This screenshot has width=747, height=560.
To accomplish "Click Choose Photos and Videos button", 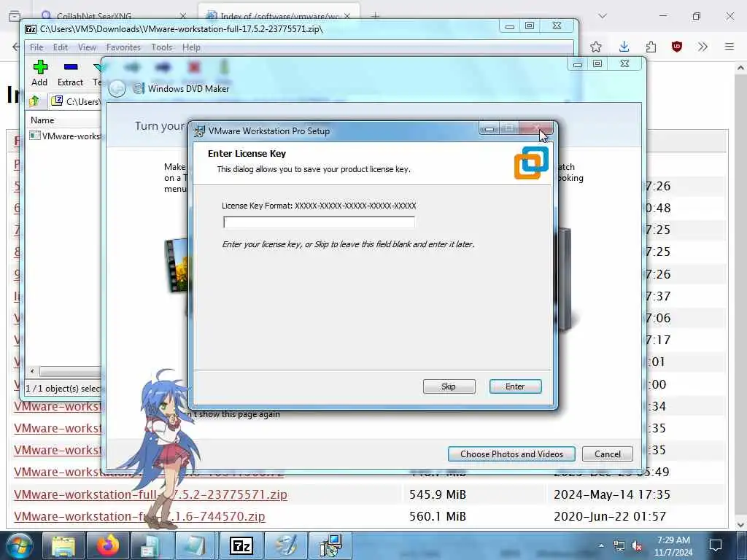I will 511,454.
